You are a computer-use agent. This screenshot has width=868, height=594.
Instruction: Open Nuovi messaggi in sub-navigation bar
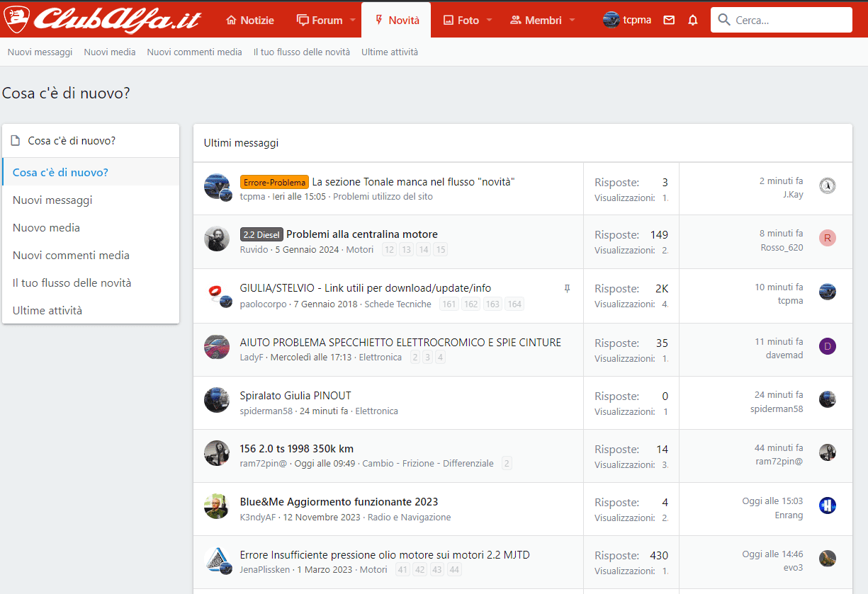[40, 52]
